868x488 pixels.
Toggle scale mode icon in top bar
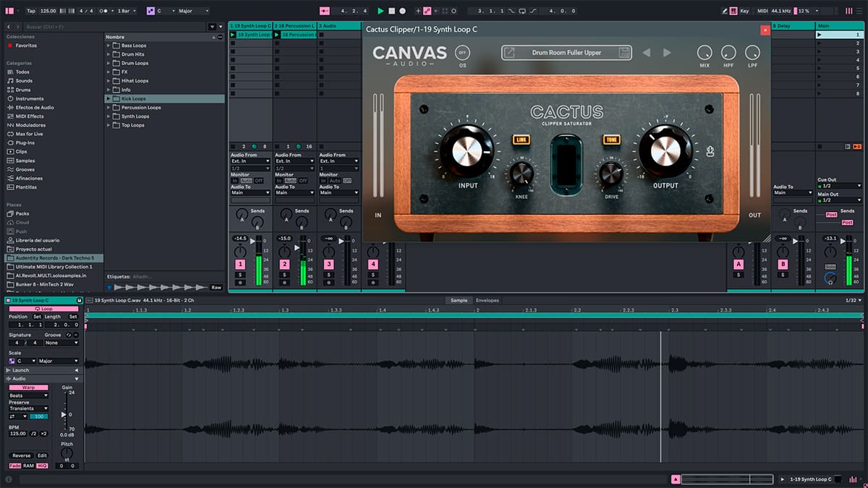tap(150, 11)
